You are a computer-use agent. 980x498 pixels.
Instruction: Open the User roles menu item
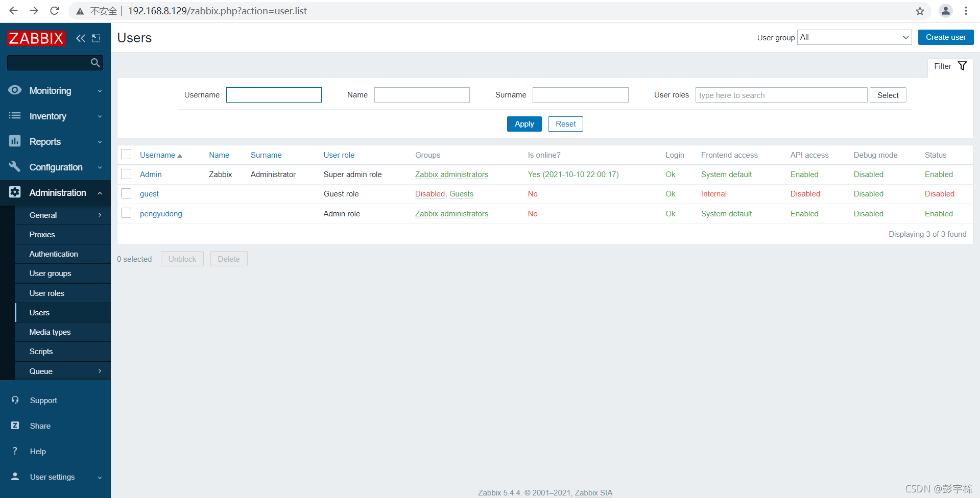pyautogui.click(x=63, y=293)
